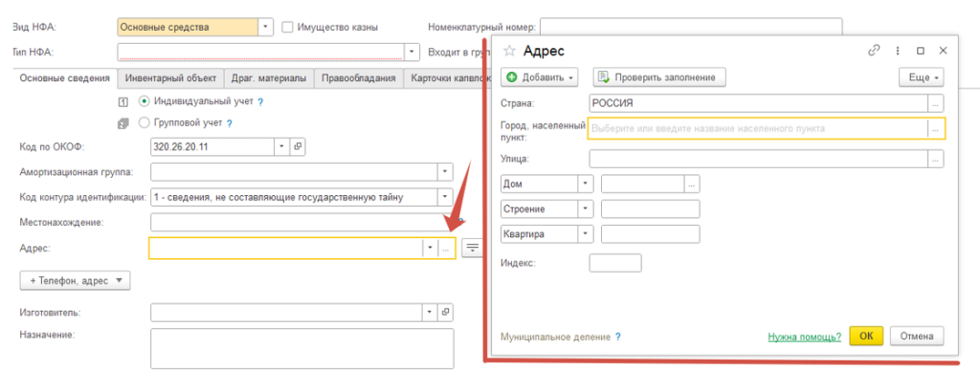This screenshot has height=371, width=980.
Task: Open the three-dot menu in Адрес dialog header
Action: pyautogui.click(x=898, y=52)
